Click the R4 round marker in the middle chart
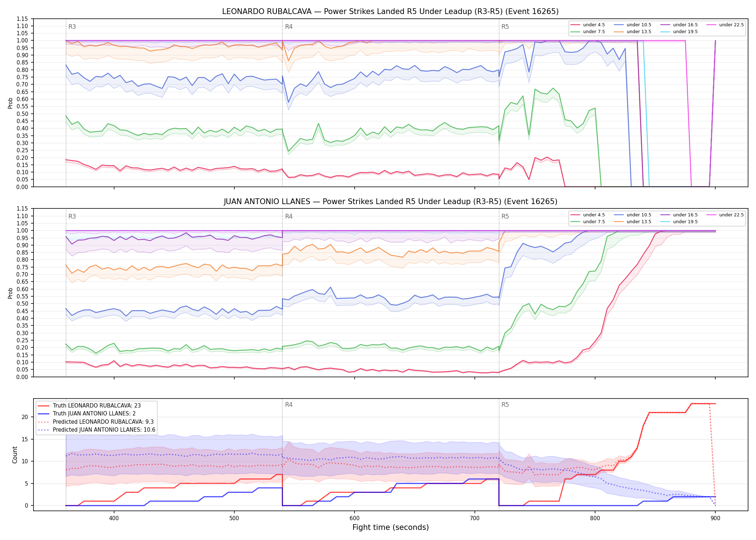The width and height of the screenshot is (756, 540). pyautogui.click(x=289, y=216)
